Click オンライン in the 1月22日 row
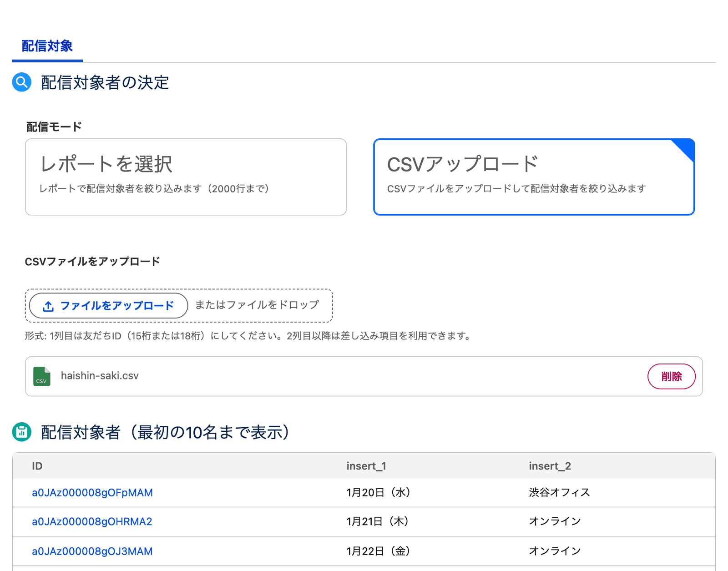The height and width of the screenshot is (571, 728). pyautogui.click(x=555, y=551)
